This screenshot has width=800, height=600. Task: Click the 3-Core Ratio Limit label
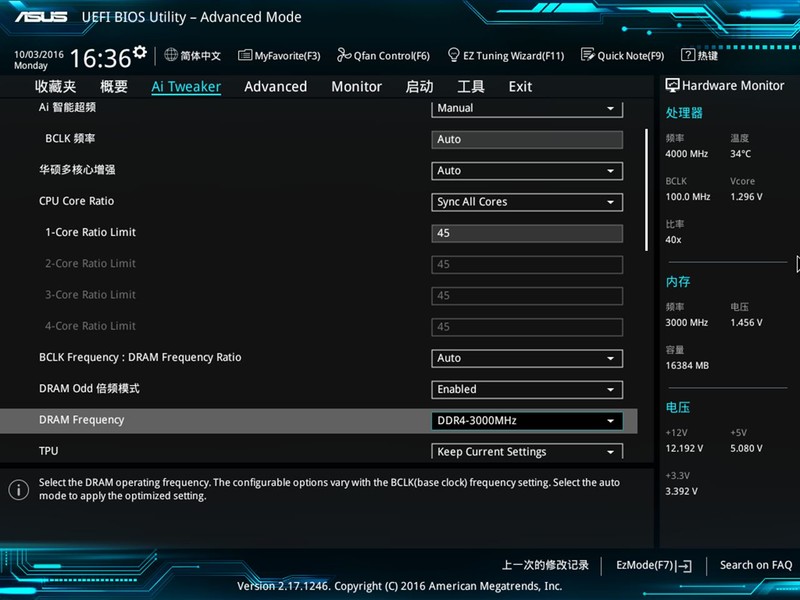(x=90, y=295)
